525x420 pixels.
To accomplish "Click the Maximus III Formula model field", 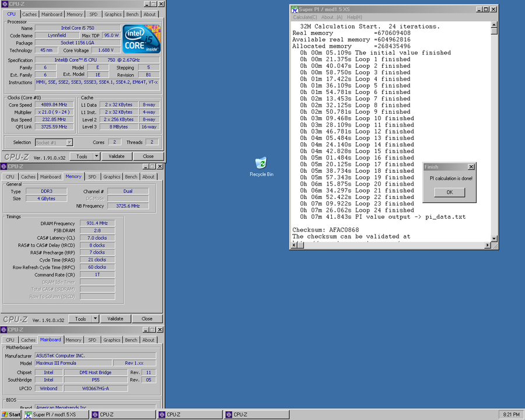I will click(73, 363).
